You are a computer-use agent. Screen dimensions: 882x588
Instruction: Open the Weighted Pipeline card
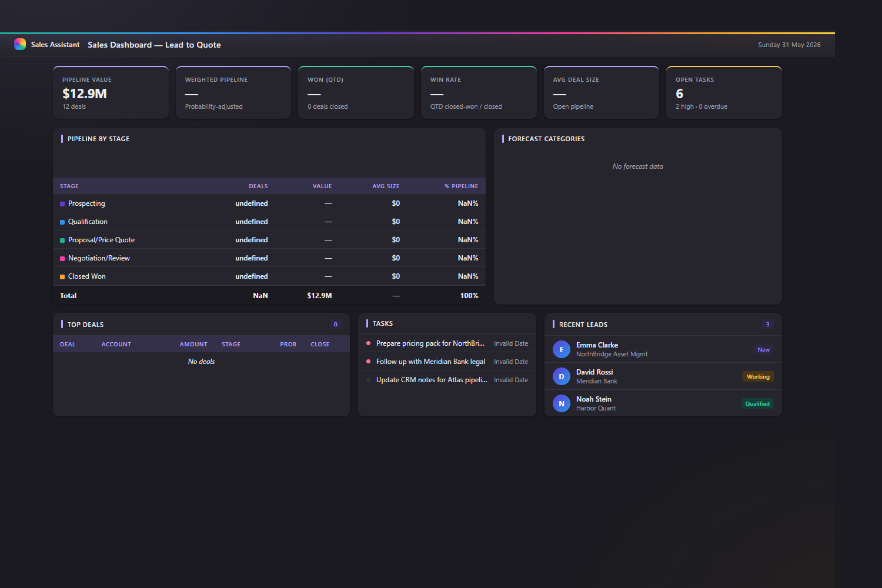(233, 92)
